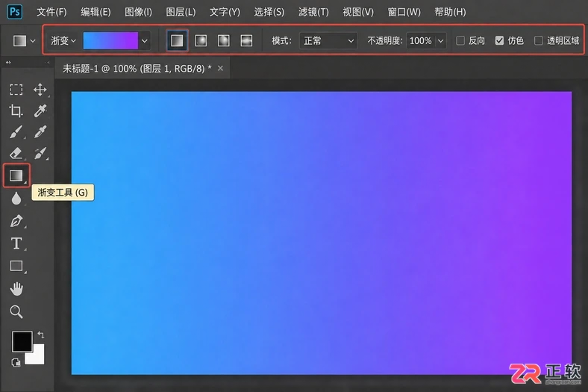Select the Blur droplet tool
The width and height of the screenshot is (588, 392).
click(x=16, y=198)
